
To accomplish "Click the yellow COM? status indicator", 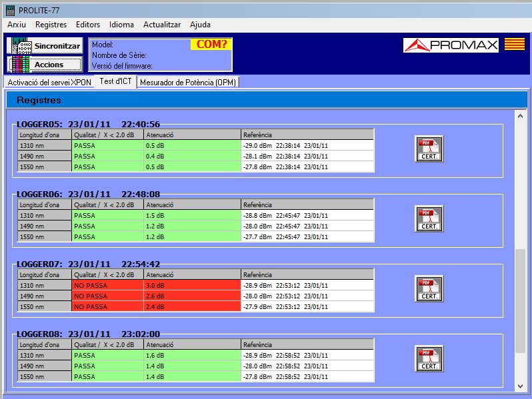I will [211, 45].
